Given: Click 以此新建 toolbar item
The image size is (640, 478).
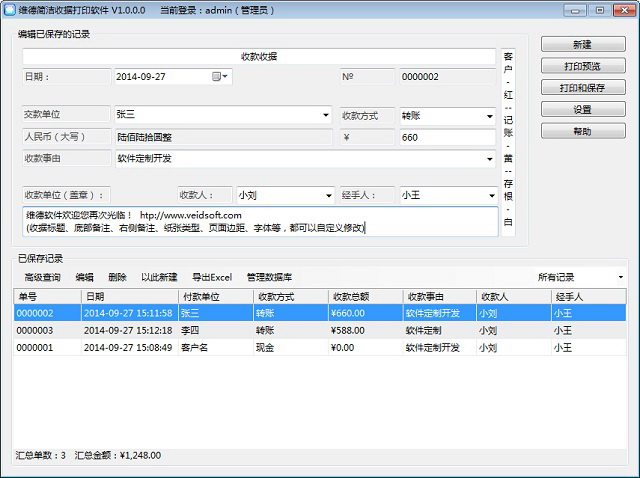Looking at the screenshot, I should click(159, 277).
